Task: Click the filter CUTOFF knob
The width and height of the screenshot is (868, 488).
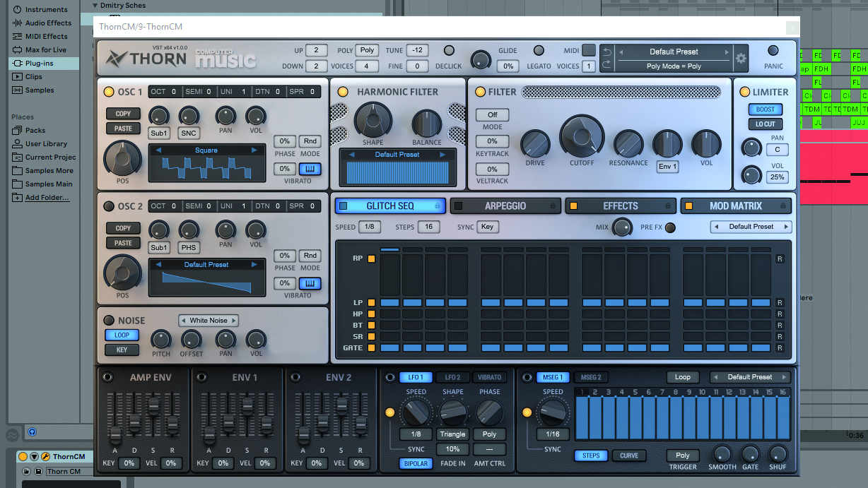Action: (x=582, y=136)
